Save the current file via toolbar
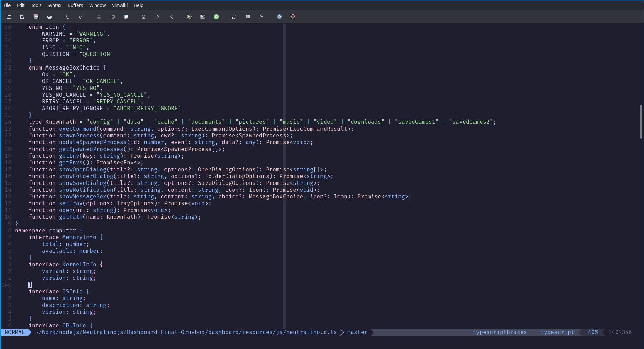This screenshot has width=644, height=349. coord(22,17)
